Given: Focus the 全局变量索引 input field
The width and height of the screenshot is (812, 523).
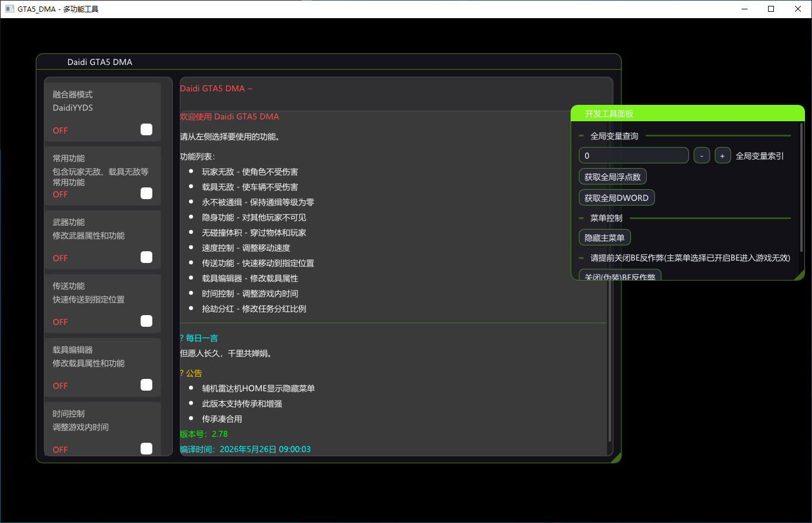Looking at the screenshot, I should click(633, 156).
